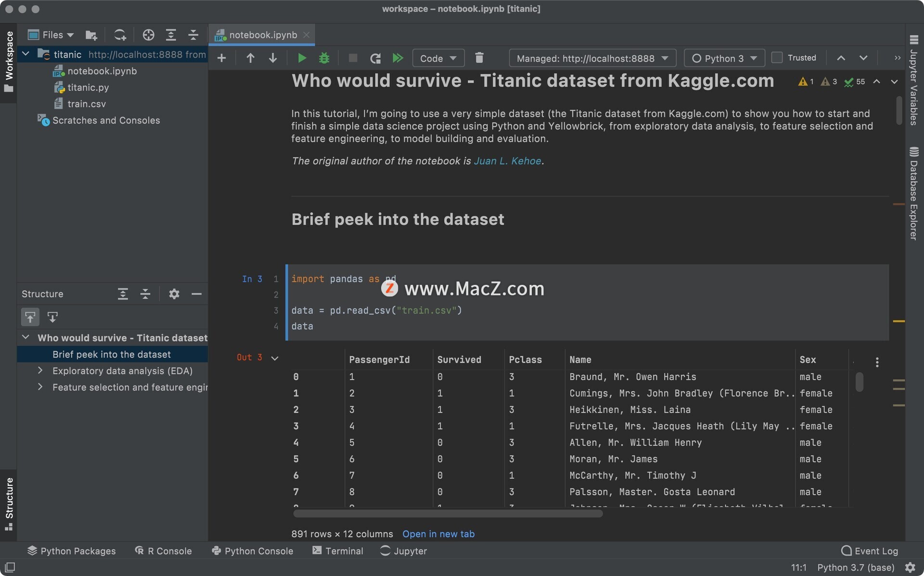Toggle tool window bars icon bottom-left
The height and width of the screenshot is (576, 924).
(10, 567)
